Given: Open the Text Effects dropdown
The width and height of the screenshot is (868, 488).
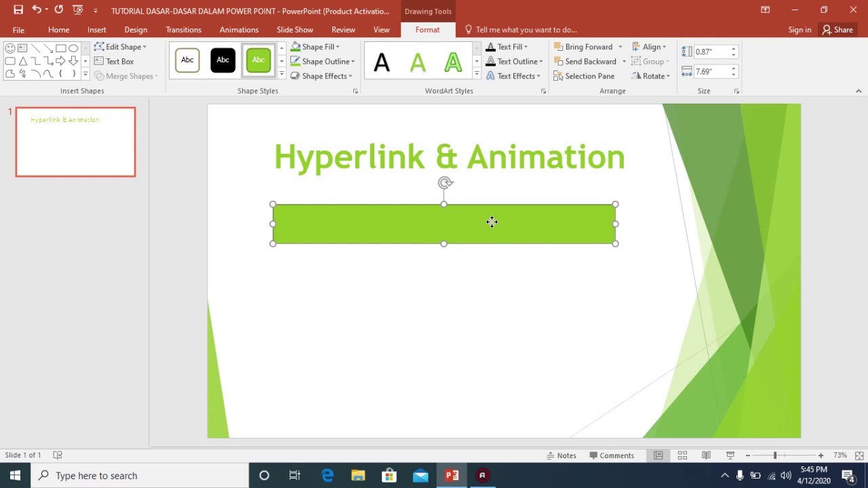Looking at the screenshot, I should [x=513, y=76].
